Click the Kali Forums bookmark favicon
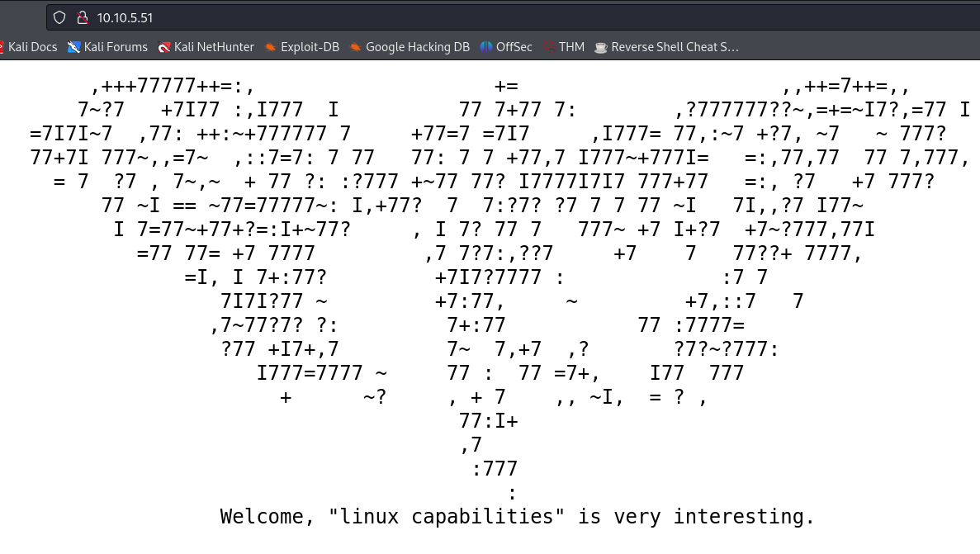 (73, 48)
